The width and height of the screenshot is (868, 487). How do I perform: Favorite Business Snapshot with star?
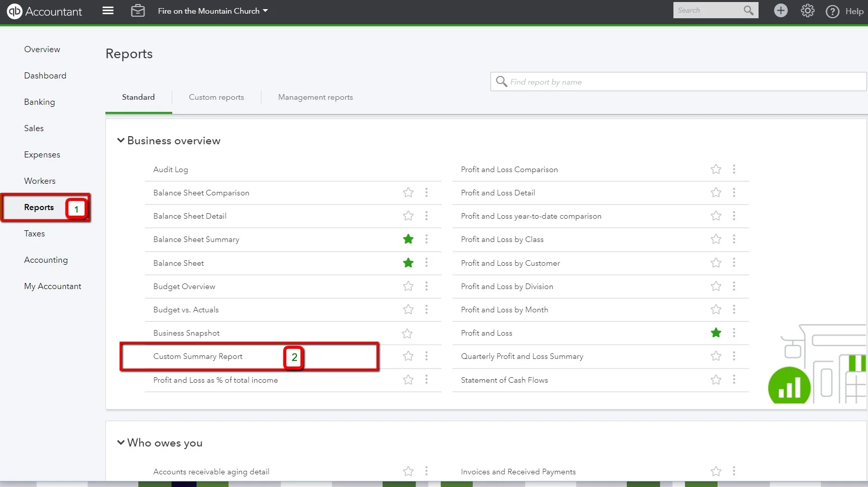[407, 333]
